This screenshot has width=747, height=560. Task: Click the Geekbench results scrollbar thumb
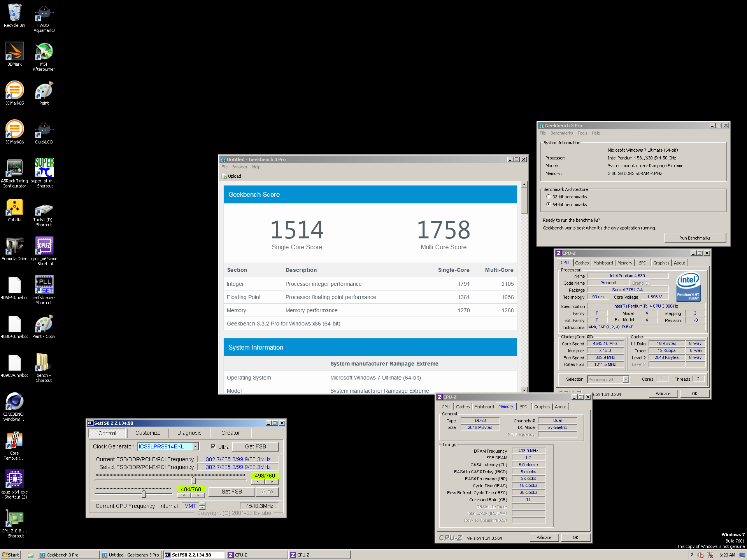pos(524,200)
